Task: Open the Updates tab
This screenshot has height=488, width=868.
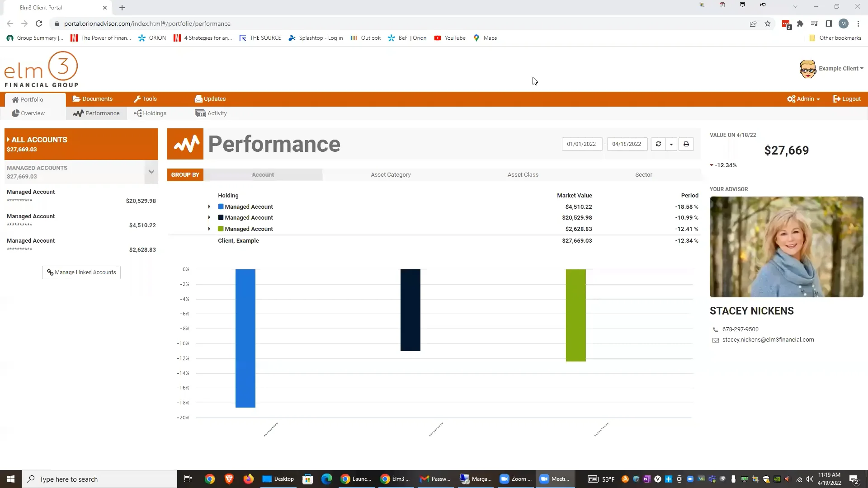Action: [x=210, y=99]
